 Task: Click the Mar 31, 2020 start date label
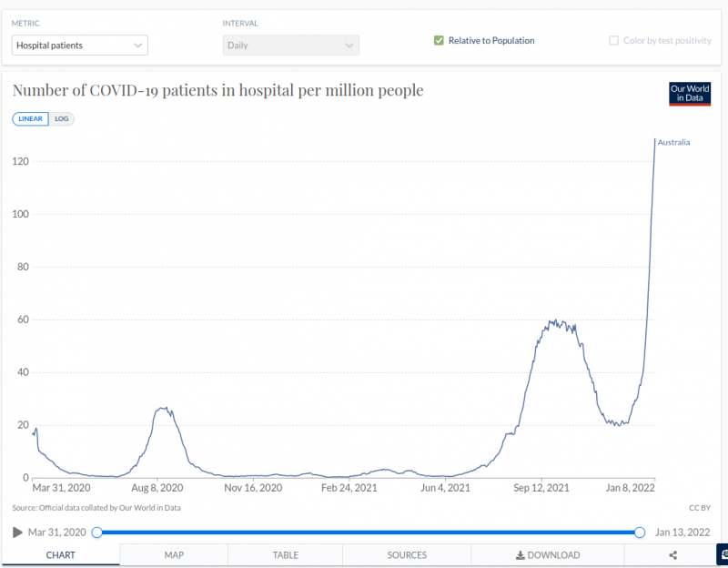pyautogui.click(x=56, y=532)
